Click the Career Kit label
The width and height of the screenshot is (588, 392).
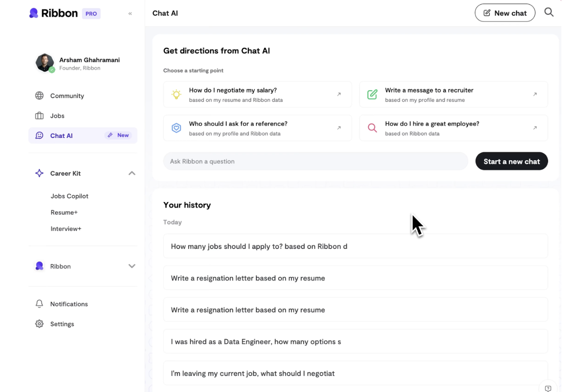66,173
